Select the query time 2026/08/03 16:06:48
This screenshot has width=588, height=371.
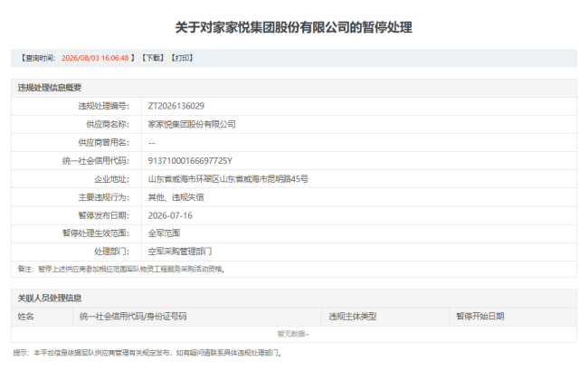[95, 58]
